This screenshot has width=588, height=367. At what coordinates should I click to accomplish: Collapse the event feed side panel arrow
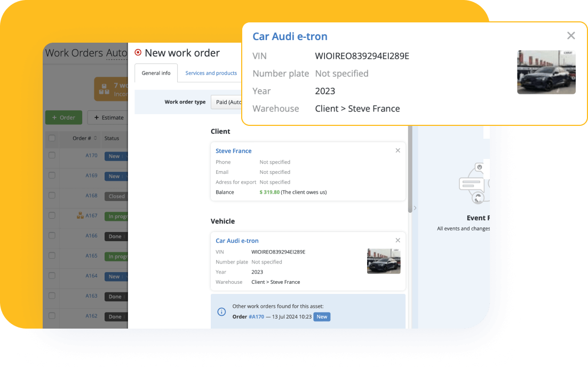coord(415,208)
